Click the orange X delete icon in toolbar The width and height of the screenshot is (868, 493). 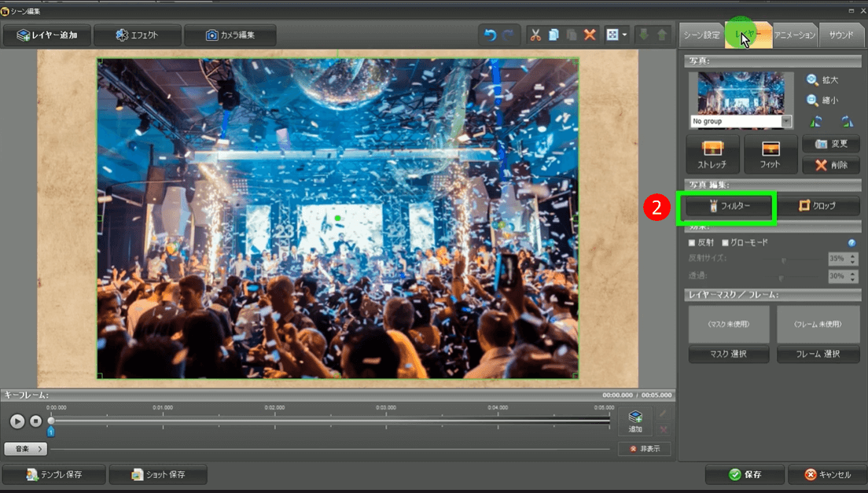590,35
